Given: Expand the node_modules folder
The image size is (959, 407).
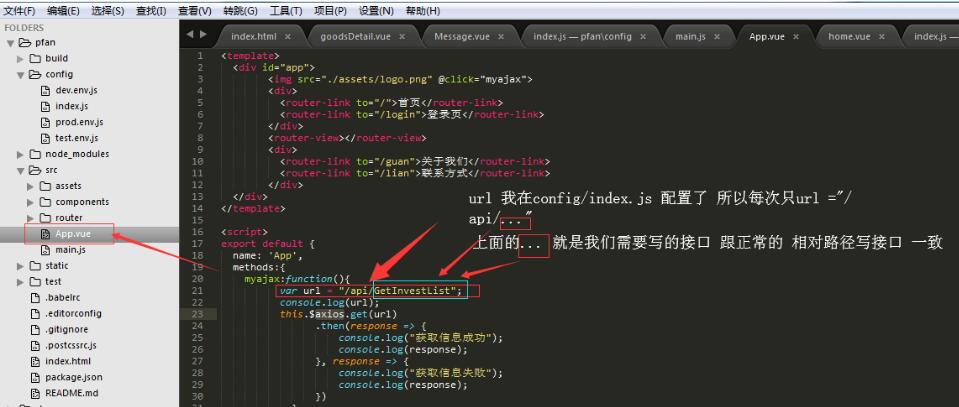Looking at the screenshot, I should 20,154.
